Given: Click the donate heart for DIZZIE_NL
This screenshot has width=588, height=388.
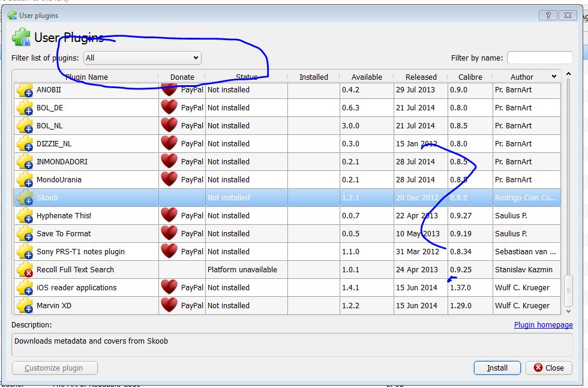Looking at the screenshot, I should point(169,143).
